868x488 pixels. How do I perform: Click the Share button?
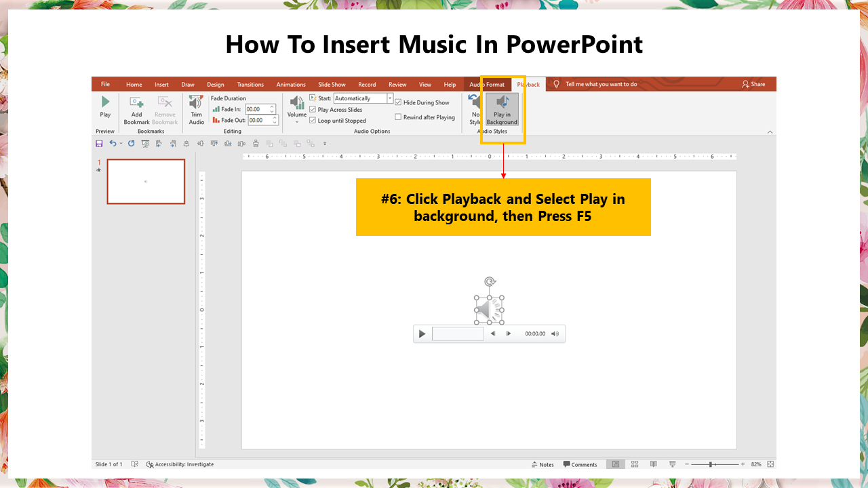753,84
